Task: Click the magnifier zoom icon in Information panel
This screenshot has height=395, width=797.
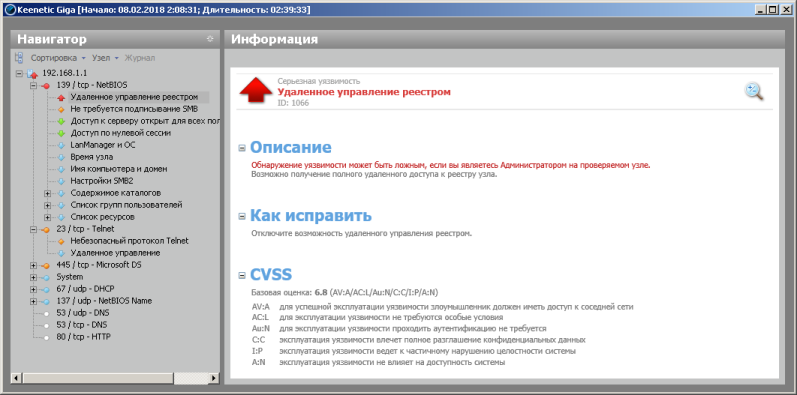Action: (754, 92)
